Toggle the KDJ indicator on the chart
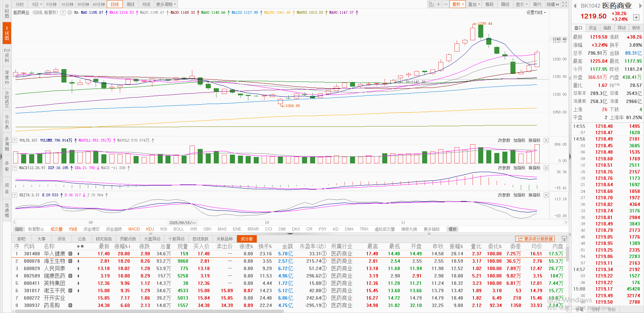The image size is (644, 313). [150, 229]
